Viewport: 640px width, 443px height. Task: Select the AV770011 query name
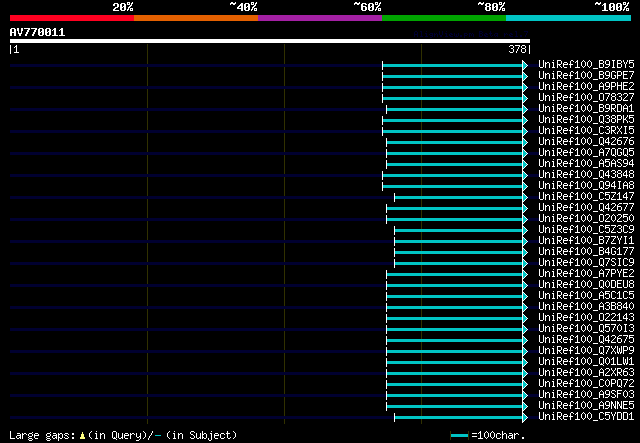pyautogui.click(x=37, y=32)
